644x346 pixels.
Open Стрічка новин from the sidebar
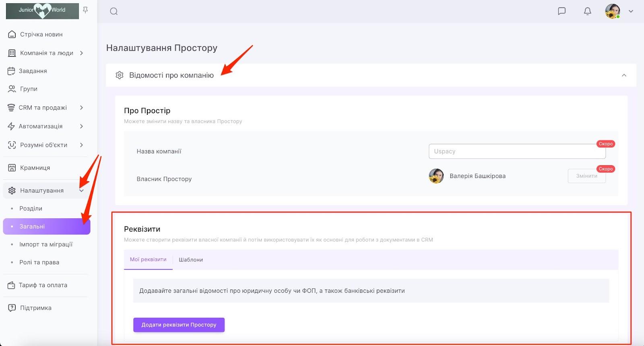click(x=41, y=35)
